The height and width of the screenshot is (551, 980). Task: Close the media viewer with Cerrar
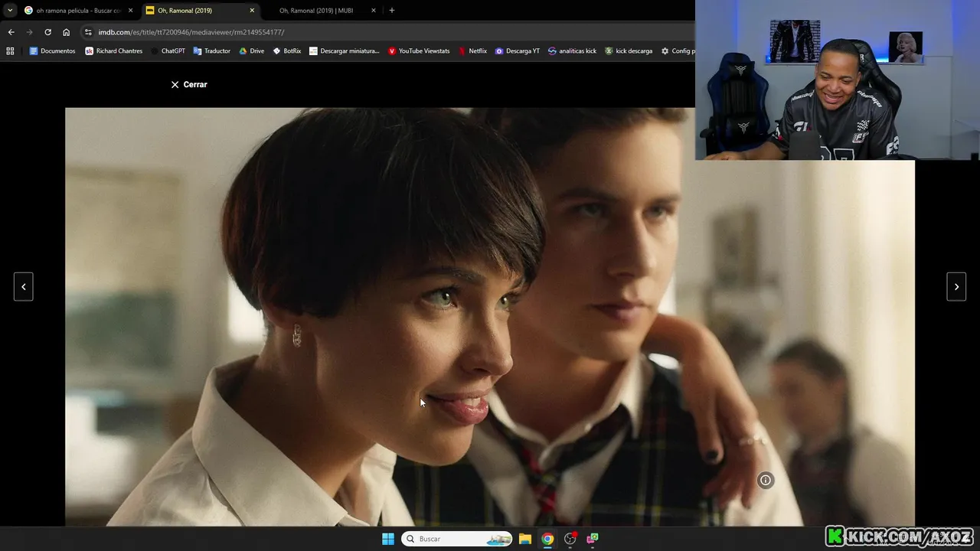[x=189, y=84]
